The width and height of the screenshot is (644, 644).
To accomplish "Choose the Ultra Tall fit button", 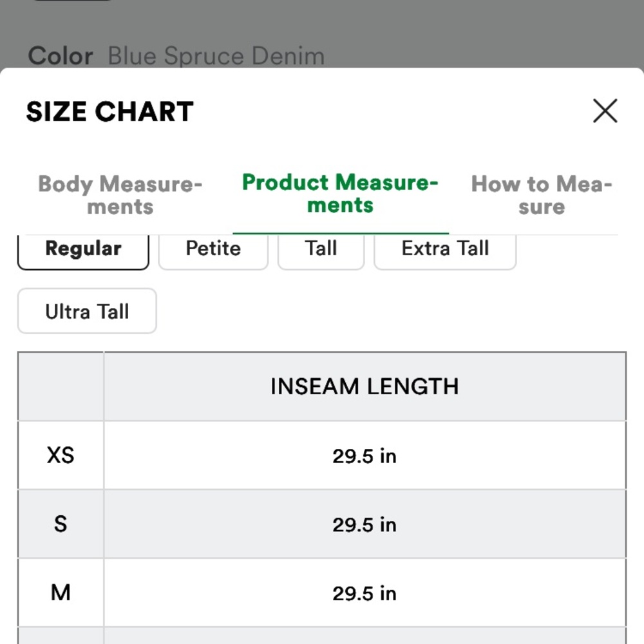I will pos(87,312).
